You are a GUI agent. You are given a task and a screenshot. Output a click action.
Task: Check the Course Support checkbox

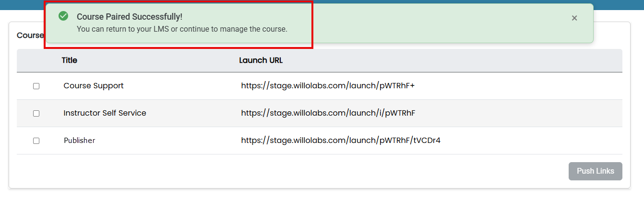(x=36, y=86)
